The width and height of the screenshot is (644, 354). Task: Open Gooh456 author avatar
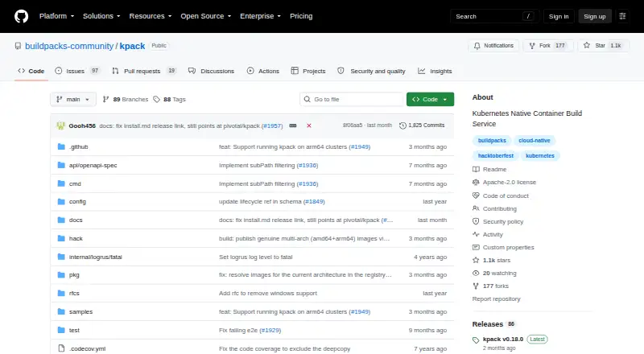(61, 126)
